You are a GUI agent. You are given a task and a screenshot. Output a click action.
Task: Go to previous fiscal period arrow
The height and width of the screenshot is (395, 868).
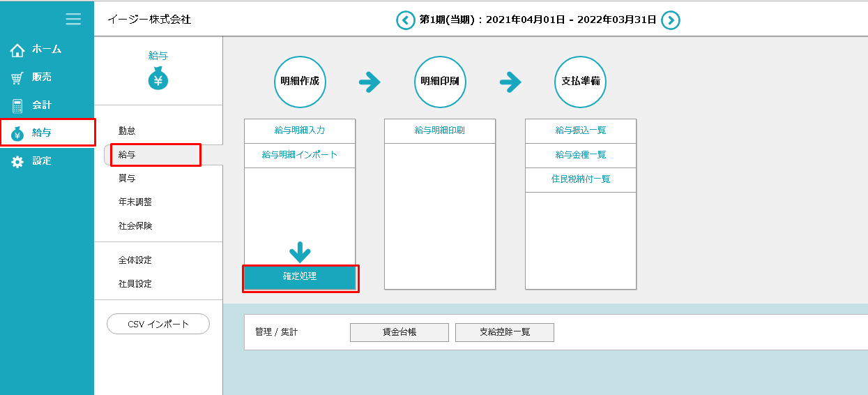(x=405, y=20)
